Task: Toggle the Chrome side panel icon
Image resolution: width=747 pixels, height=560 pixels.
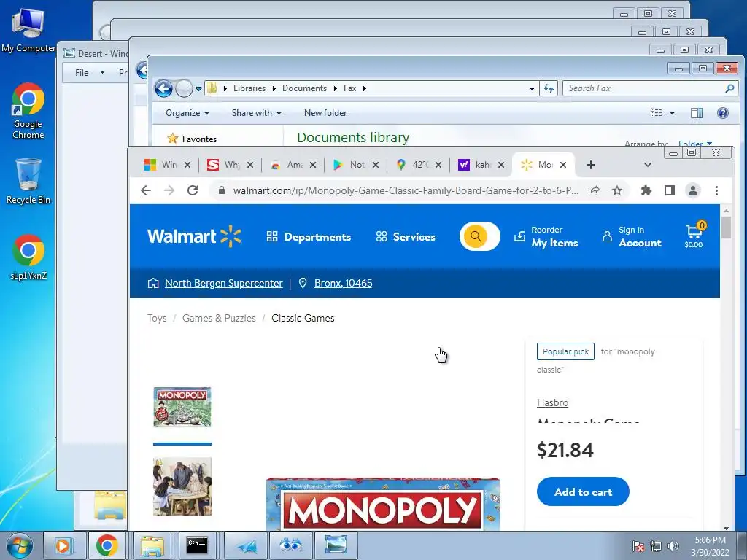Action: coord(670,190)
